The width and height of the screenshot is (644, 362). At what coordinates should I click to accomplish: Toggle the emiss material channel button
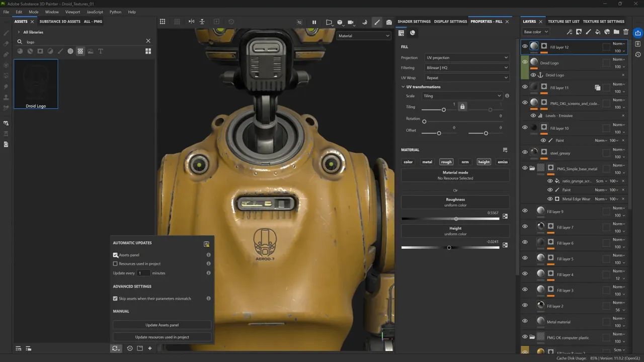coord(502,162)
